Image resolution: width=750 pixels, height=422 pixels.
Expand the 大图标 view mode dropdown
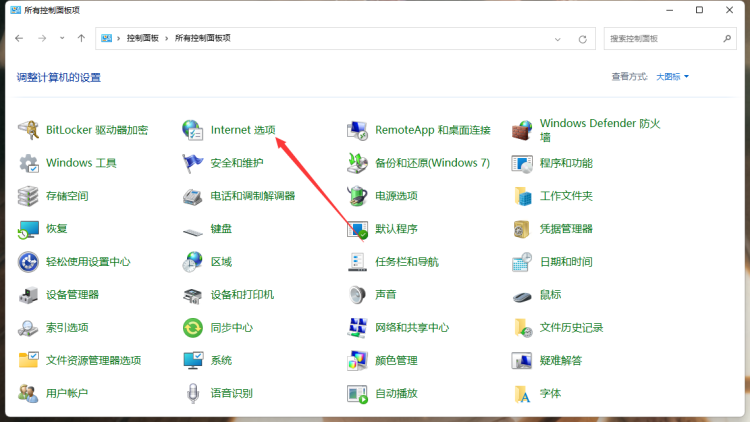pyautogui.click(x=673, y=77)
